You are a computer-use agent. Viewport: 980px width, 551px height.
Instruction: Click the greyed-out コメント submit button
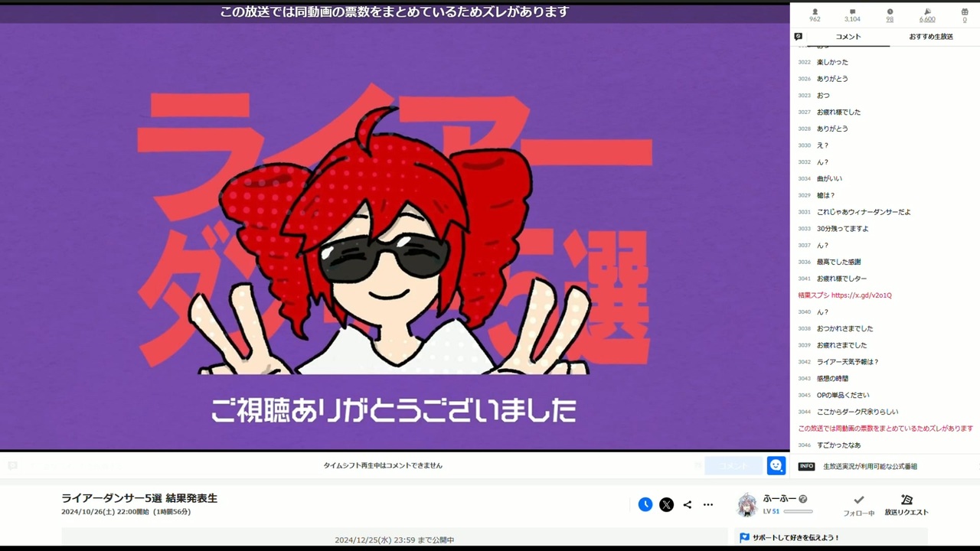coord(733,465)
